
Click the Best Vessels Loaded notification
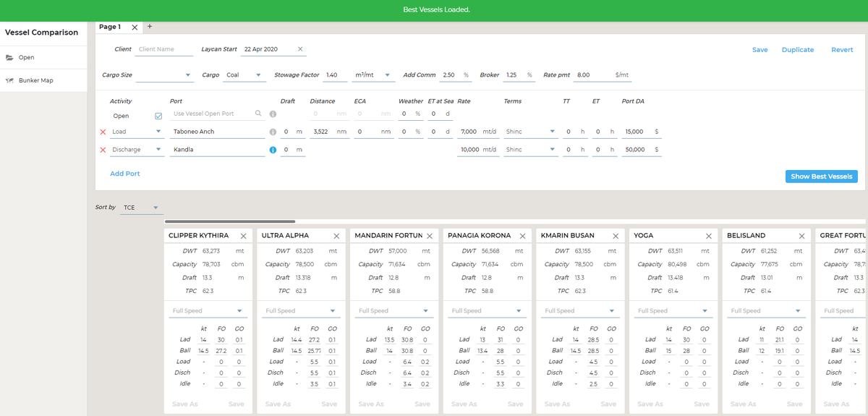coord(436,9)
